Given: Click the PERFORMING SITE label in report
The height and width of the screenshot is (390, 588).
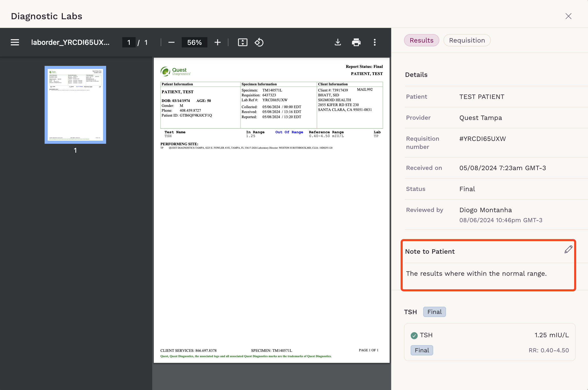Looking at the screenshot, I should point(179,144).
